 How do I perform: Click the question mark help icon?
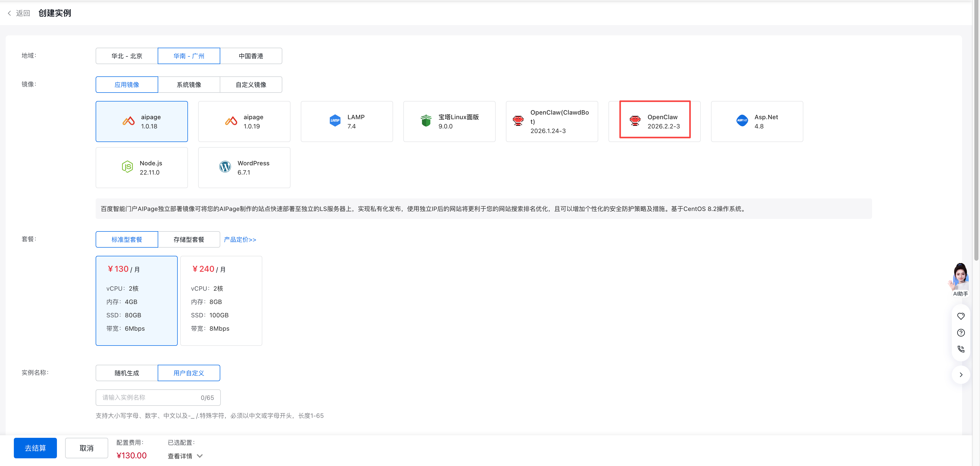click(961, 333)
